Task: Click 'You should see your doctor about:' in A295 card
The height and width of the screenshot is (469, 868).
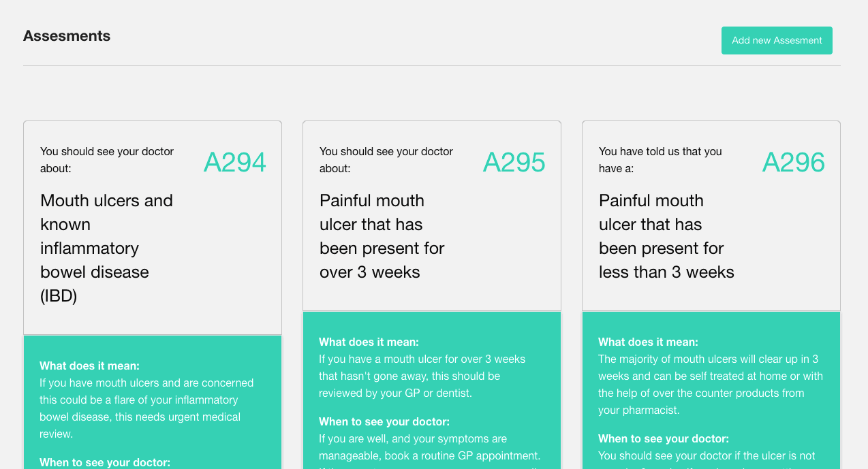Action: tap(386, 160)
